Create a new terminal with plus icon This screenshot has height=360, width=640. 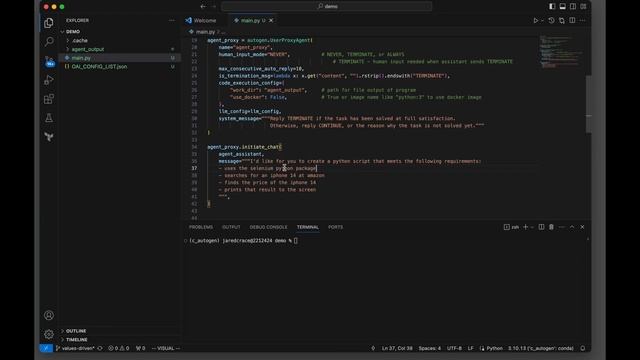pyautogui.click(x=526, y=227)
